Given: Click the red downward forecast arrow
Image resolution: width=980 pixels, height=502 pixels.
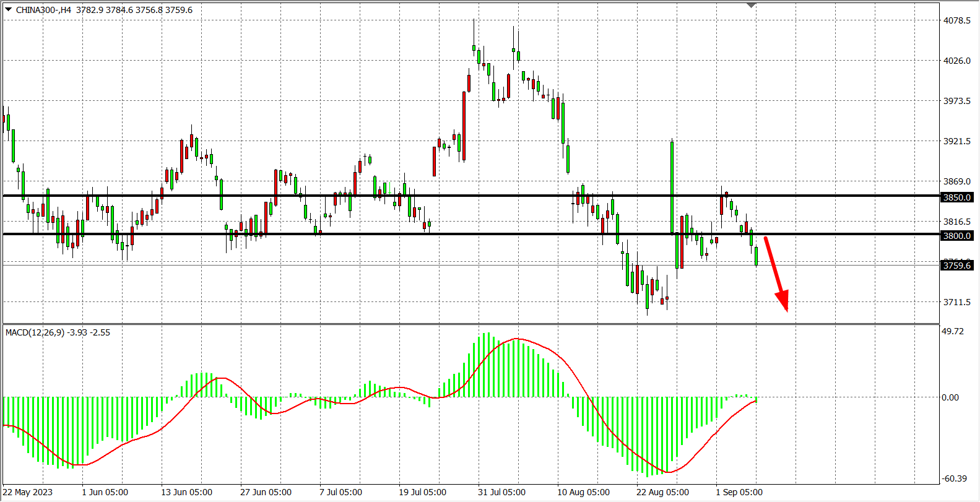Looking at the screenshot, I should pyautogui.click(x=776, y=272).
